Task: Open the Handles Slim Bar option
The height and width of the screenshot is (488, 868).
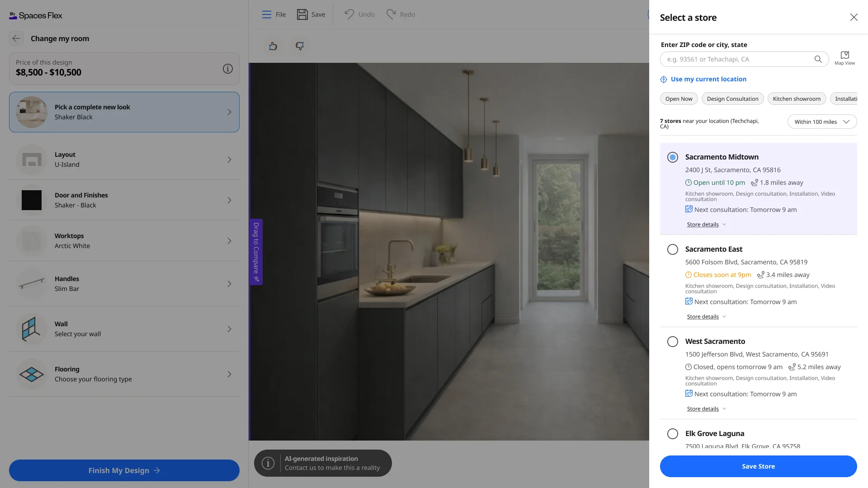Action: point(124,284)
